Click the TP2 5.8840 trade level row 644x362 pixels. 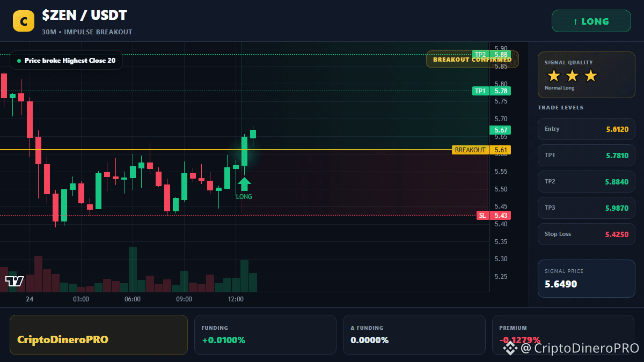point(586,181)
